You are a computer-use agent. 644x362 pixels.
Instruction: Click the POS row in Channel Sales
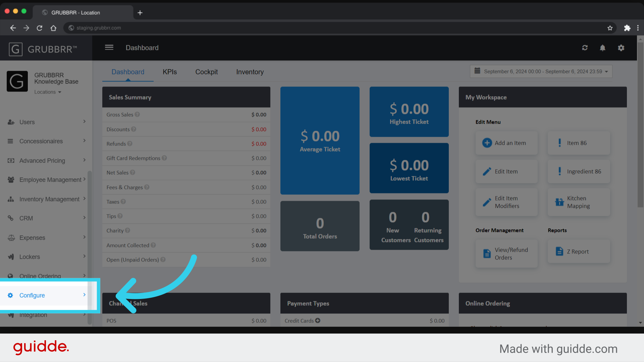coord(186,320)
